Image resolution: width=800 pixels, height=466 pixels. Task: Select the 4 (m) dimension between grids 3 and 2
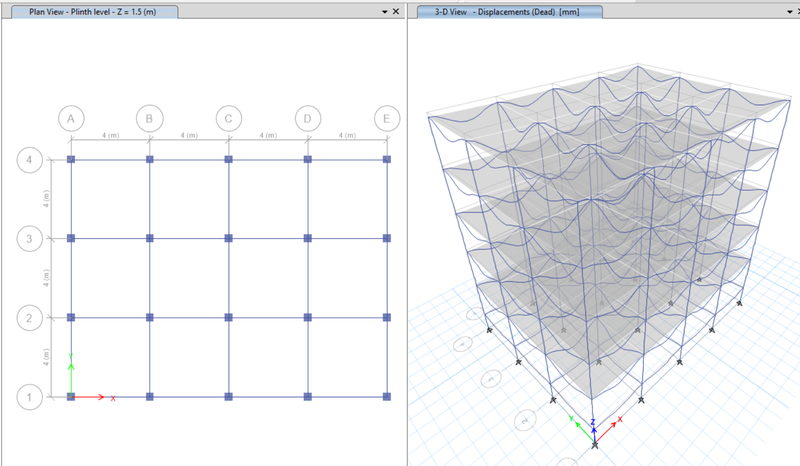coord(46,278)
